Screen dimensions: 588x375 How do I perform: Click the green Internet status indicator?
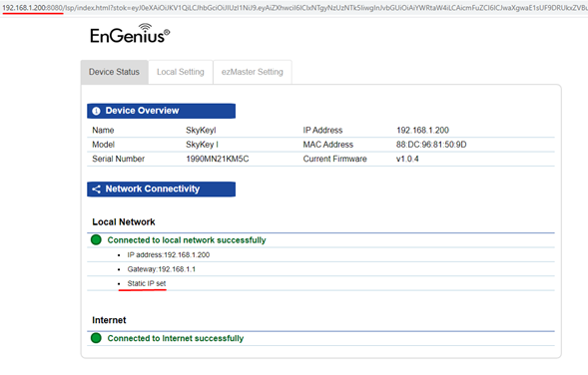pyautogui.click(x=96, y=338)
